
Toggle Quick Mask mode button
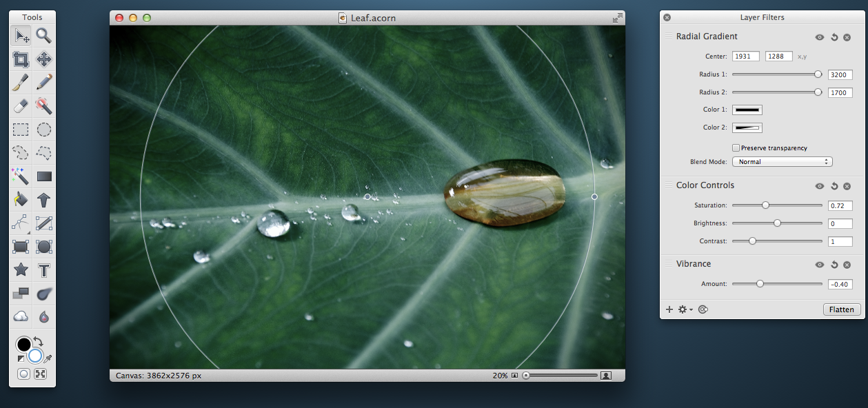[24, 374]
